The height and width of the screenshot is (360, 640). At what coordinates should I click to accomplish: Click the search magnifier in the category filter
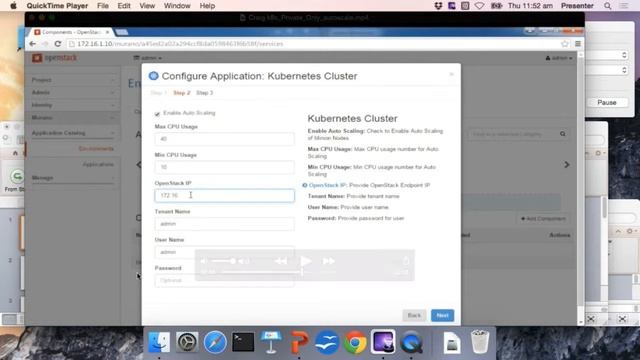[562, 134]
